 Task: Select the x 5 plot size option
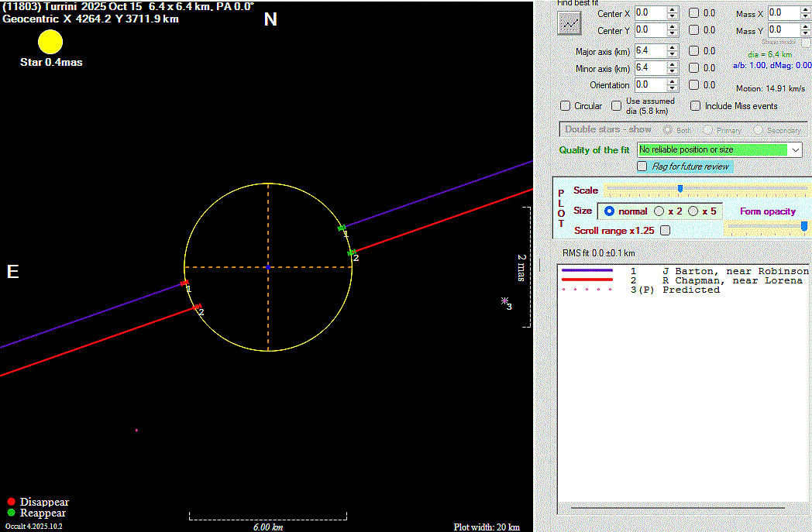tap(693, 211)
